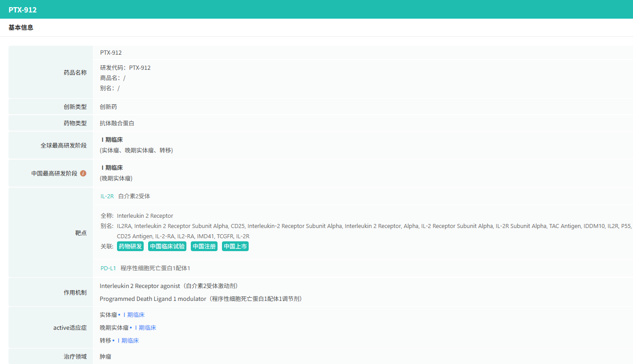Image resolution: width=633 pixels, height=364 pixels.
Task: Open the I期临床 link next to 转移
Action: coord(128,340)
